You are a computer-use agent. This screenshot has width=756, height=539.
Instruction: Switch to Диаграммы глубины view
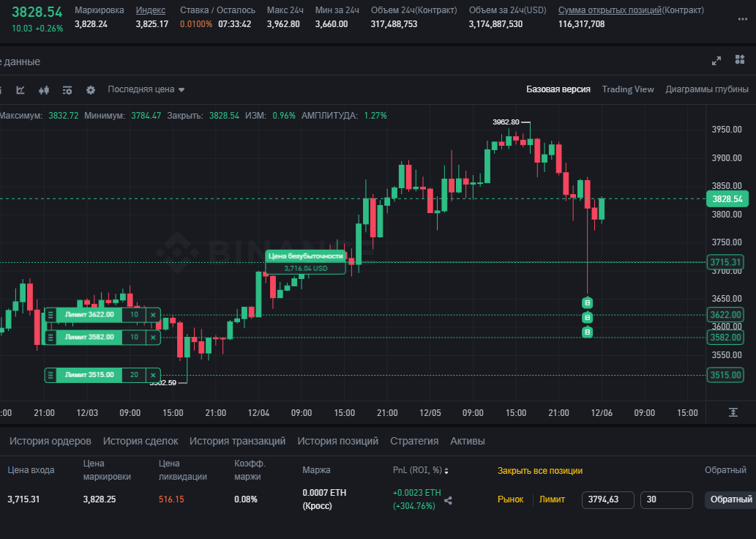[x=706, y=89]
